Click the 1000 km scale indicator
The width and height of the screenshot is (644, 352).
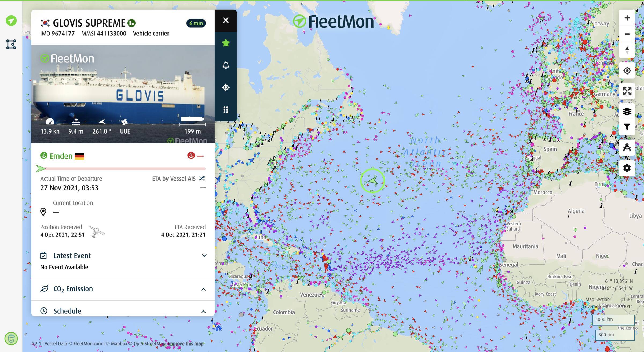coord(613,320)
